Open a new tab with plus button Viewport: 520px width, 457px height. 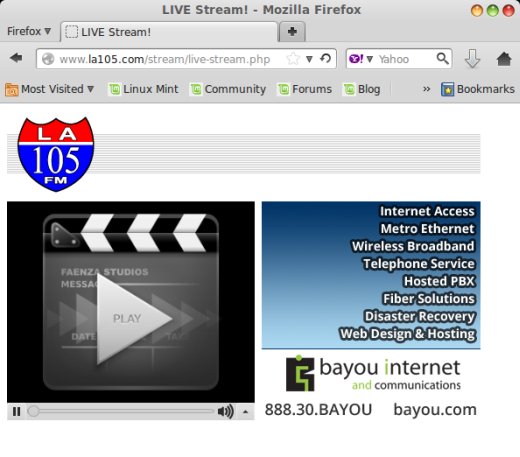point(292,32)
